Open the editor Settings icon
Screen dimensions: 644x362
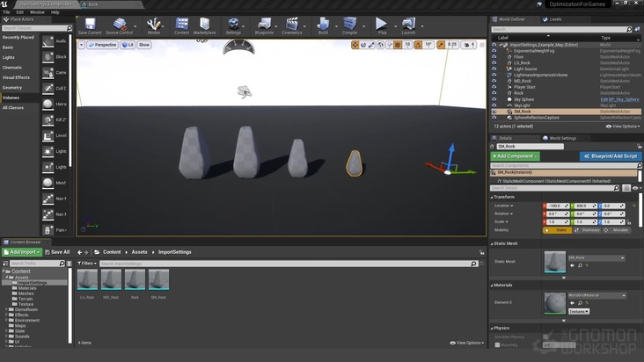pos(233,25)
